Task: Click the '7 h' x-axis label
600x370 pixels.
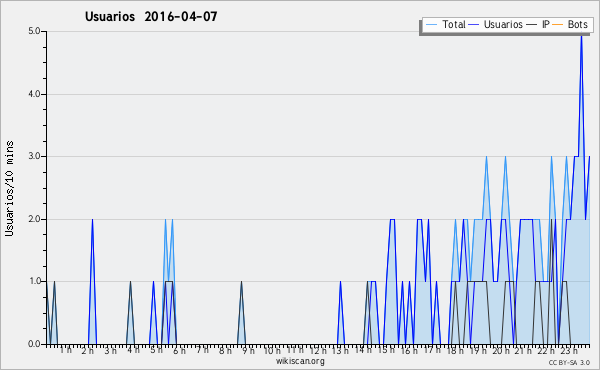Action: [202, 350]
